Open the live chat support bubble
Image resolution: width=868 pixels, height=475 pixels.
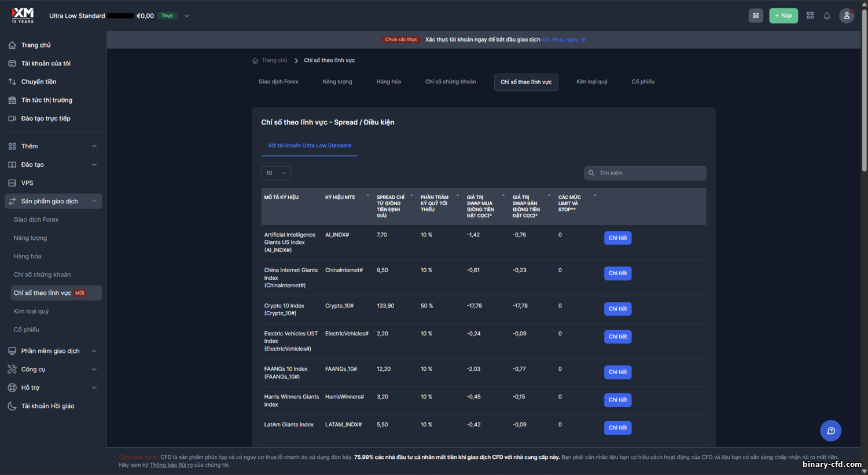click(830, 430)
